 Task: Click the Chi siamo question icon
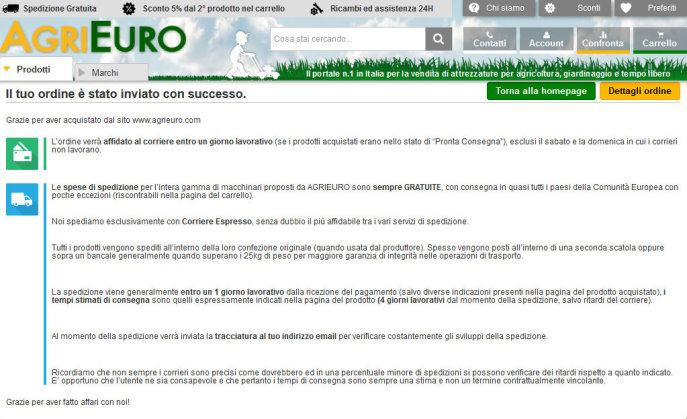[464, 8]
